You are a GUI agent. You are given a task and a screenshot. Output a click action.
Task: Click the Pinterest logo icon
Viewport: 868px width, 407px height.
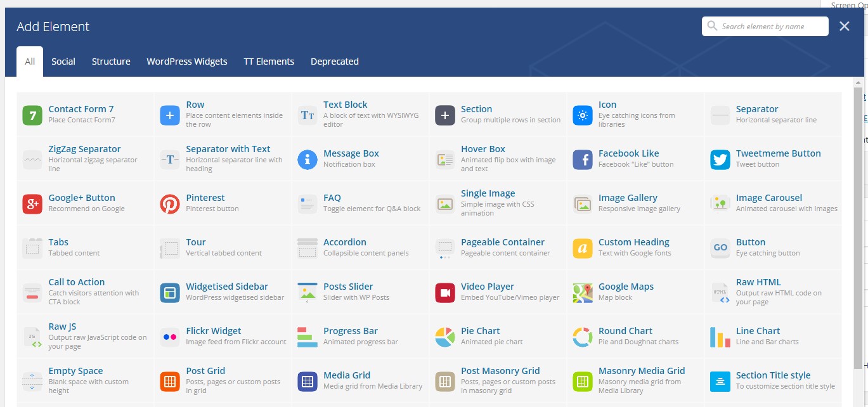[170, 204]
